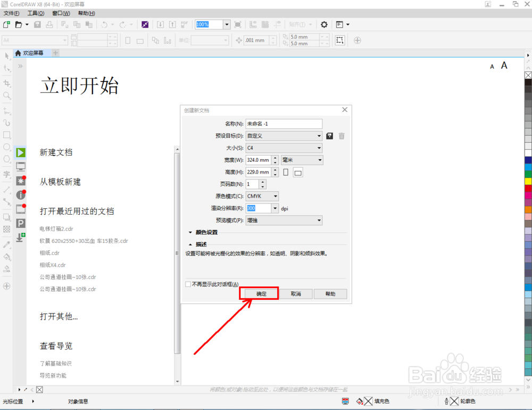This screenshot has width=532, height=410.
Task: Click the Get More download icon
Action: (x=21, y=237)
